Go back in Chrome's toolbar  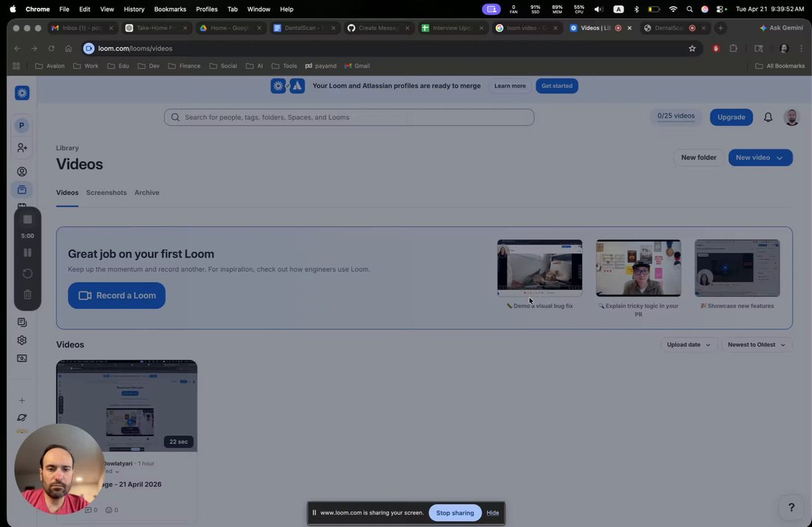(x=18, y=48)
